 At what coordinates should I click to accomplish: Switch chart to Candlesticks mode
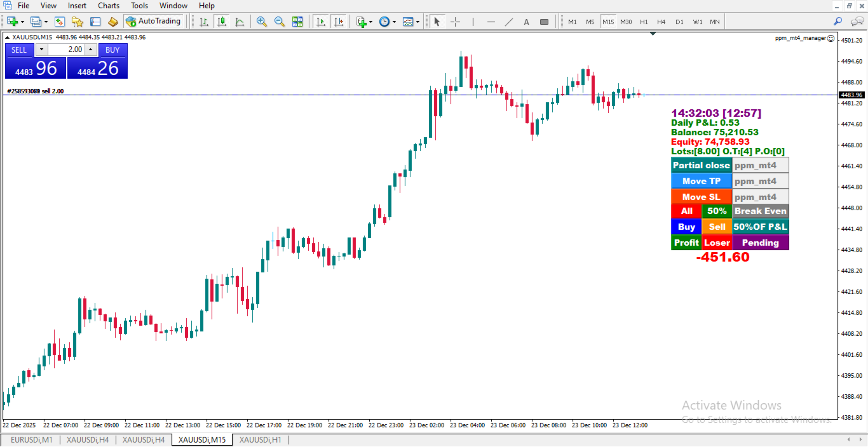click(222, 22)
